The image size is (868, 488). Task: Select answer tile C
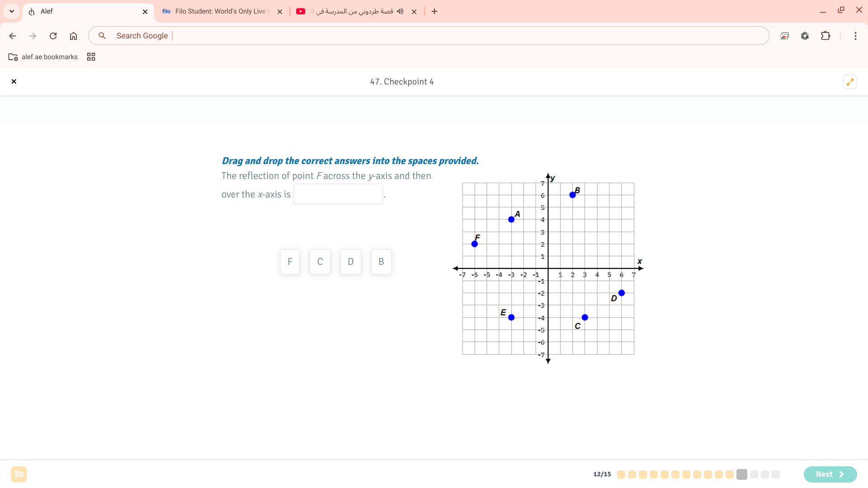tap(320, 262)
